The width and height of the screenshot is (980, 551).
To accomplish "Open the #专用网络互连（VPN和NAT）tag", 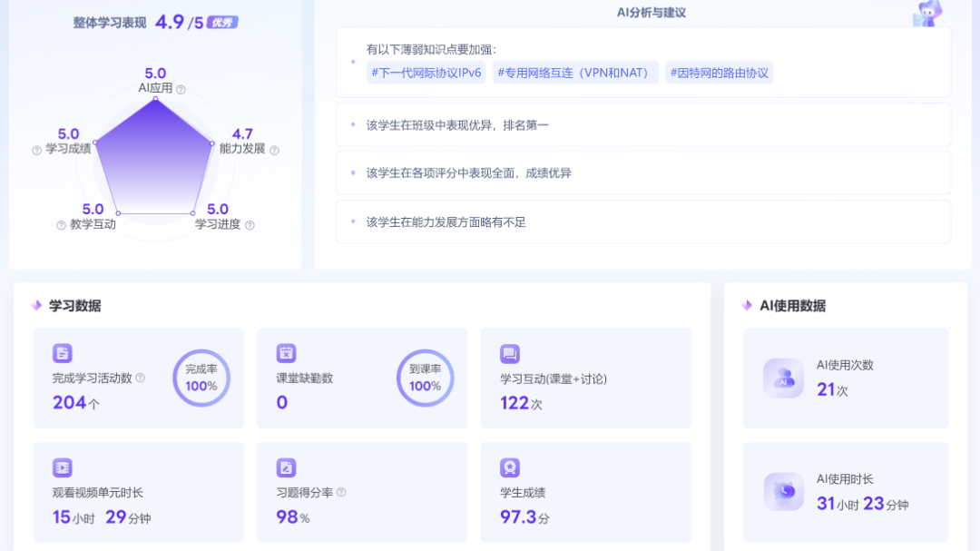I will click(x=575, y=73).
